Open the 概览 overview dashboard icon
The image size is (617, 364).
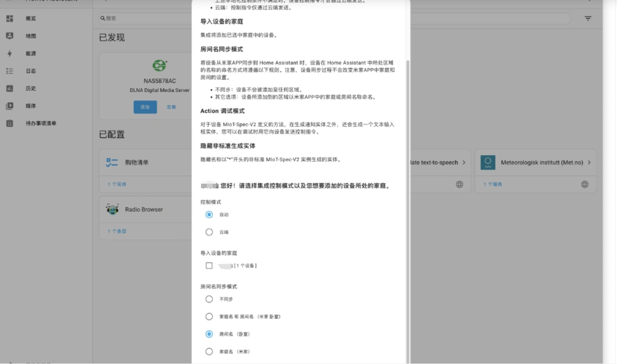pyautogui.click(x=10, y=18)
